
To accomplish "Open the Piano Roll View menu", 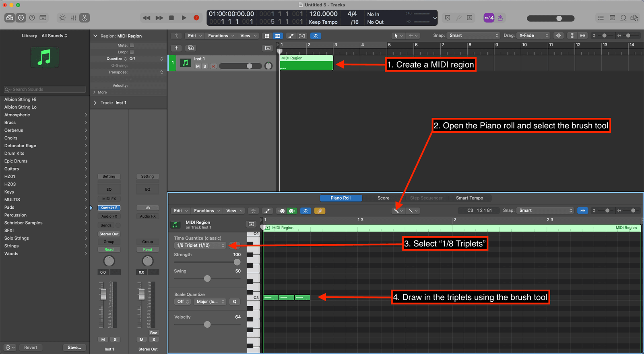I will [234, 211].
